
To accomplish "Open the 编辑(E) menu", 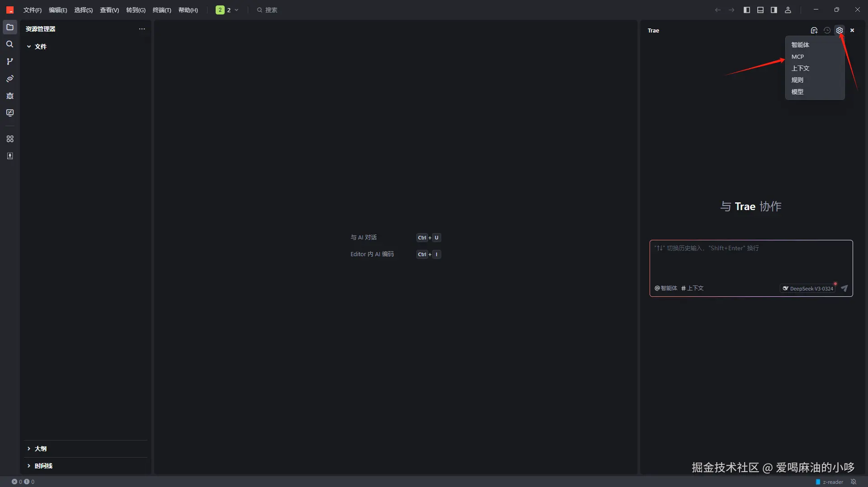I will click(58, 10).
